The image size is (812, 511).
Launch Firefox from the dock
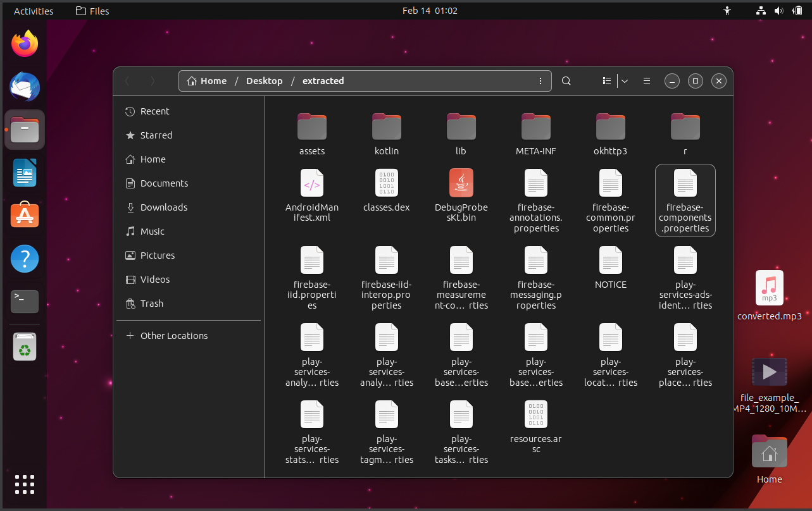pos(24,43)
